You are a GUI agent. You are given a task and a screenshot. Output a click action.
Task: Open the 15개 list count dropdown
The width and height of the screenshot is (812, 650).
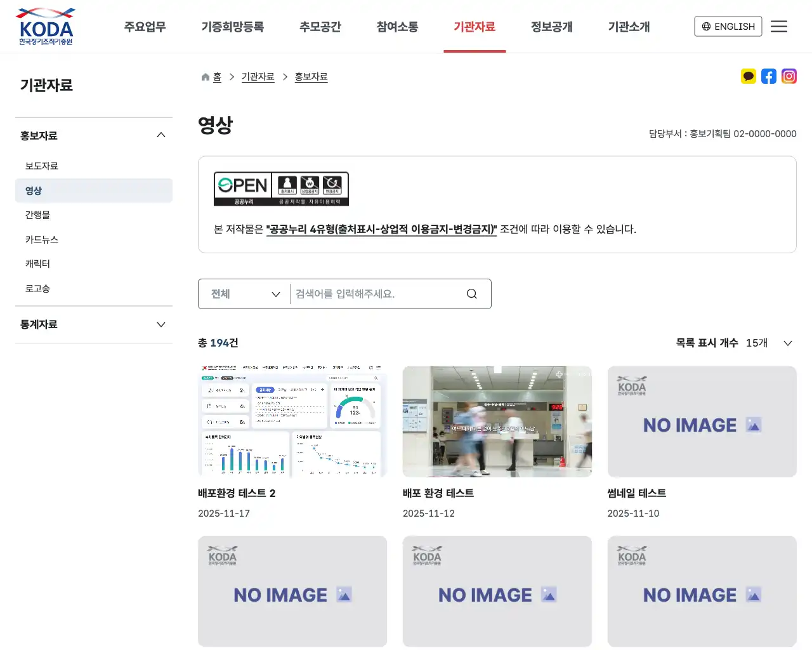pyautogui.click(x=768, y=343)
